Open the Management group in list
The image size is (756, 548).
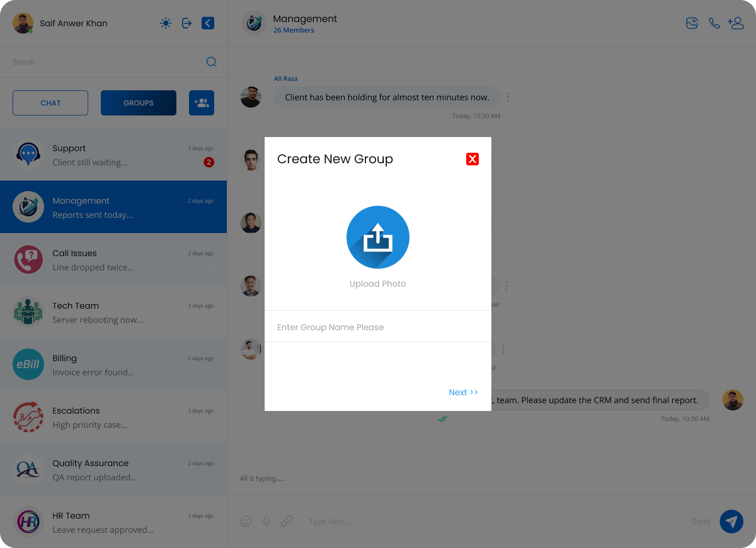113,207
